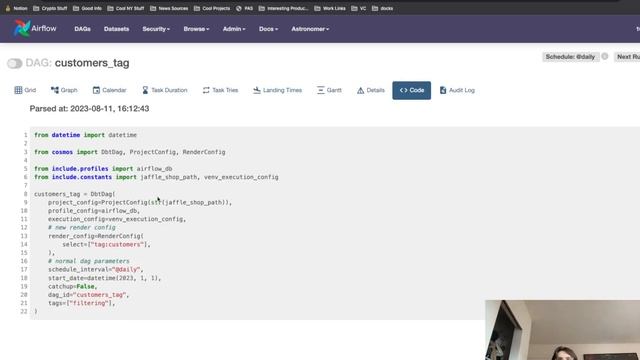Click the line importing airflow_db

tap(103, 169)
